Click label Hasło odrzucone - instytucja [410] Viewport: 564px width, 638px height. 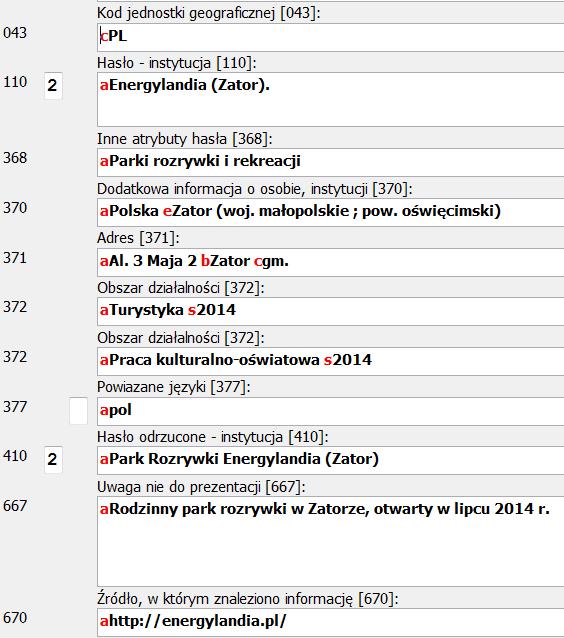212,437
